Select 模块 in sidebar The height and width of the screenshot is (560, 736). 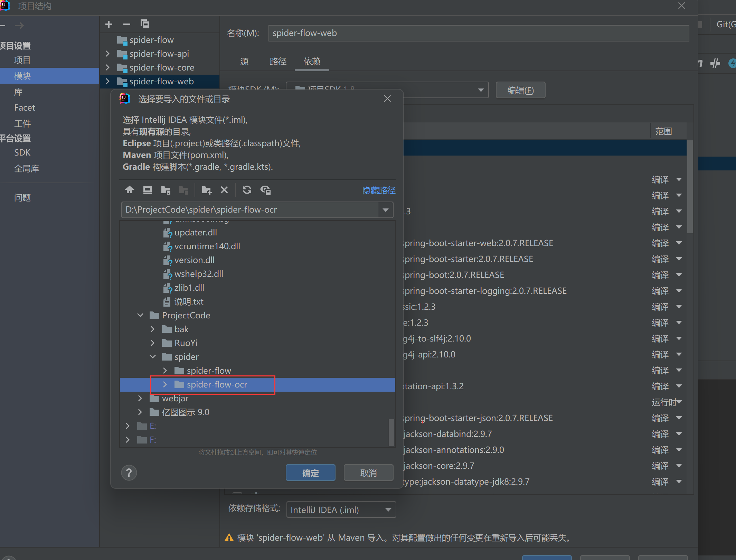(50, 76)
